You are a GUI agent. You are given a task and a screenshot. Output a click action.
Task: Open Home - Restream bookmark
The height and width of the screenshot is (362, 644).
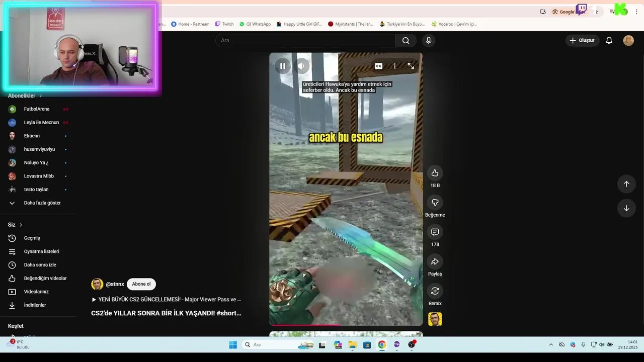click(190, 24)
